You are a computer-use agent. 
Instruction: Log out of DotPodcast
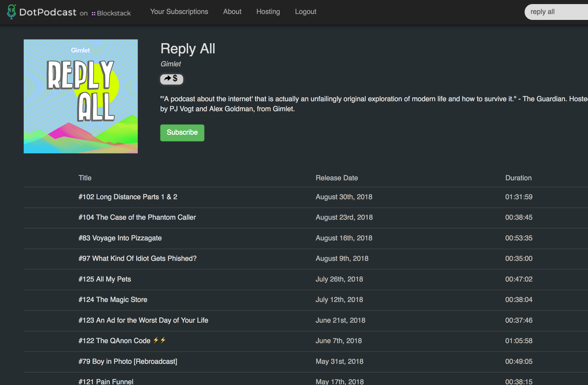pyautogui.click(x=306, y=11)
